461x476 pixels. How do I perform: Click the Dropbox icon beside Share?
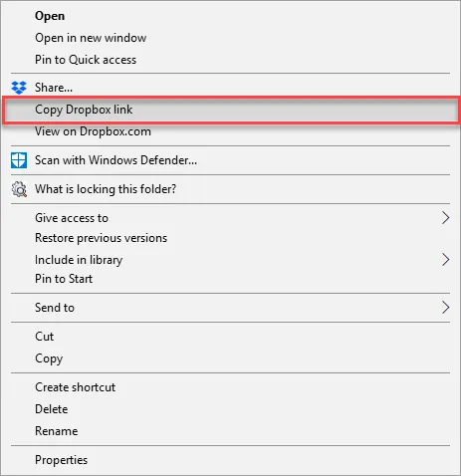[x=19, y=88]
